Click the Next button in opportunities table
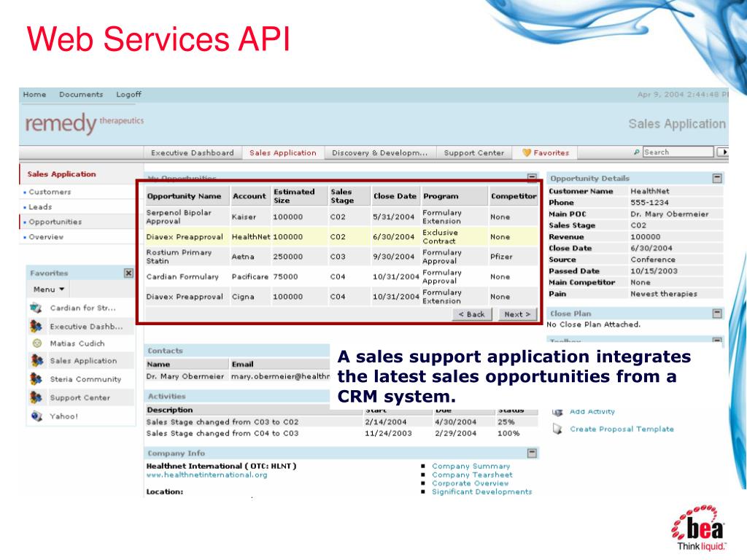Image resolution: width=747 pixels, height=560 pixels. (517, 314)
